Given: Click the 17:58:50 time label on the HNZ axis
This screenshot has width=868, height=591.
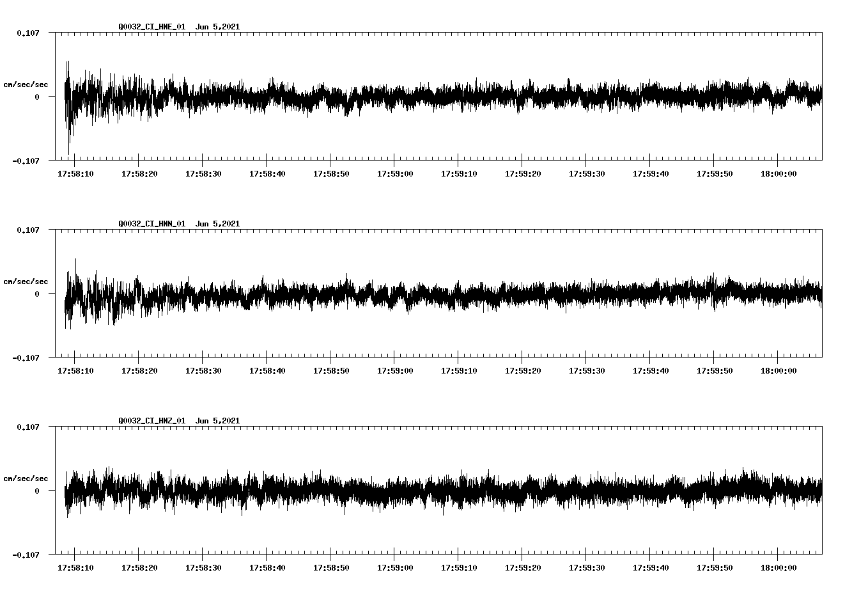Looking at the screenshot, I should pos(331,567).
